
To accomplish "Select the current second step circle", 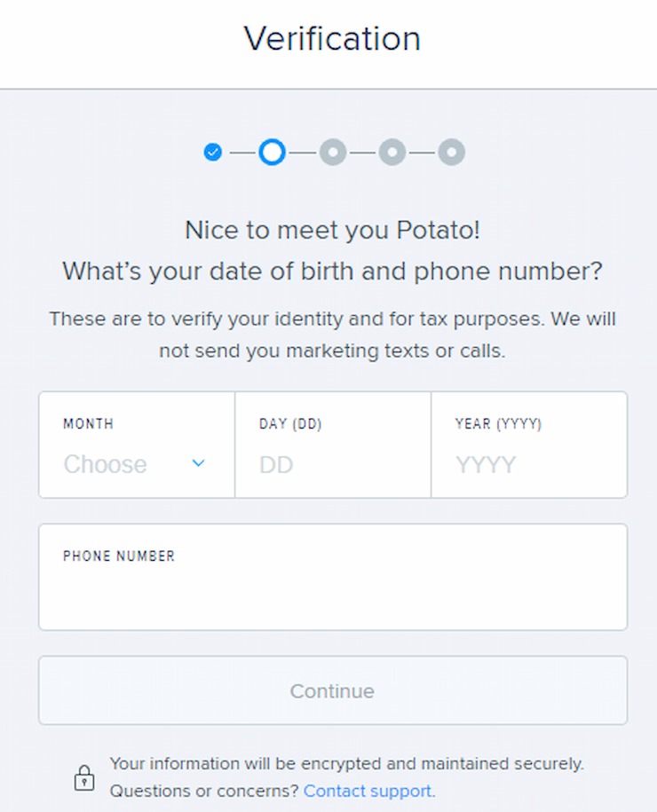I will (x=272, y=153).
